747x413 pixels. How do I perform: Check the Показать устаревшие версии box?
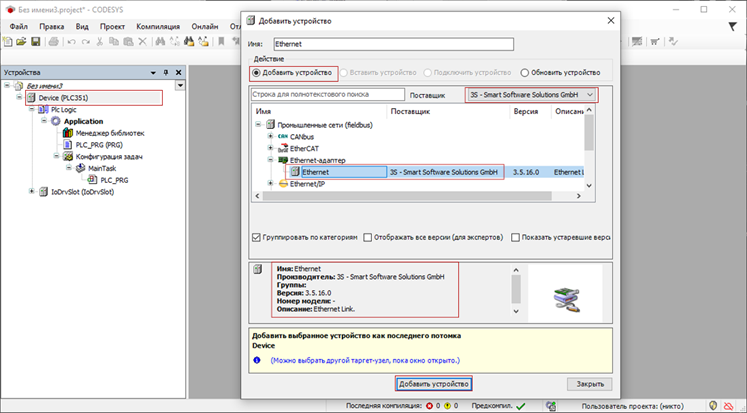coord(515,237)
